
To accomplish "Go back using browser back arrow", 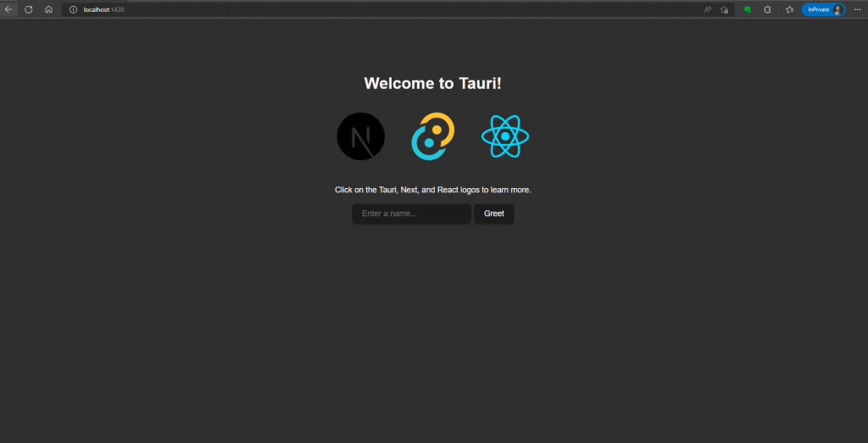I will [8, 9].
